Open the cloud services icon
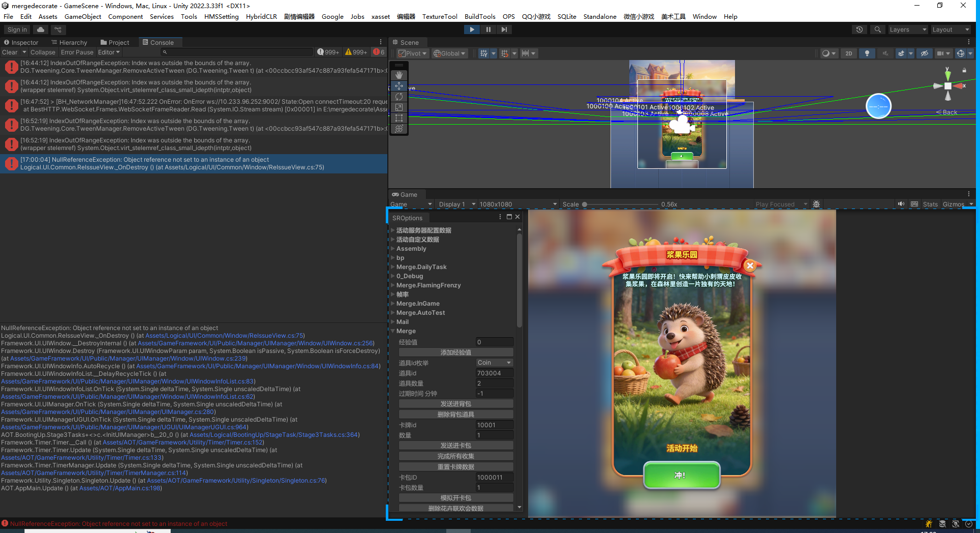 tap(41, 29)
